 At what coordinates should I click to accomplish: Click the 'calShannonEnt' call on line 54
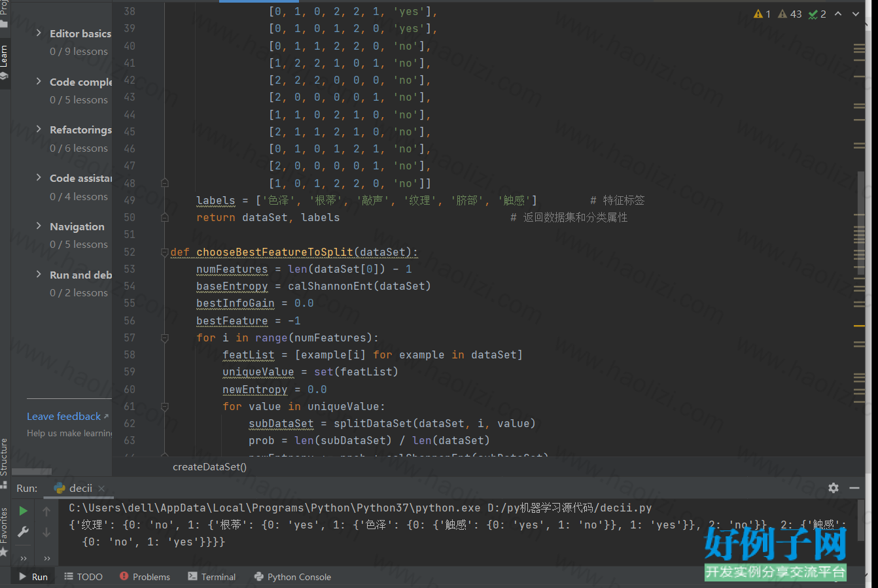click(330, 286)
